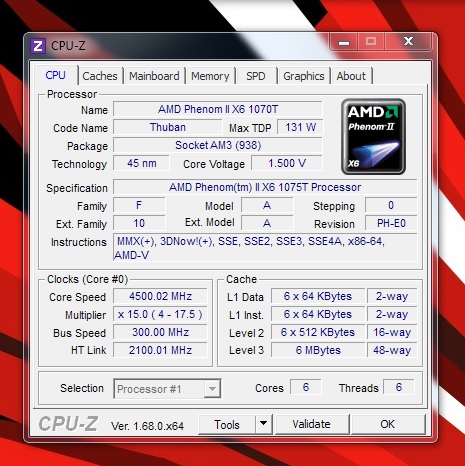Click the Tools button

click(227, 424)
